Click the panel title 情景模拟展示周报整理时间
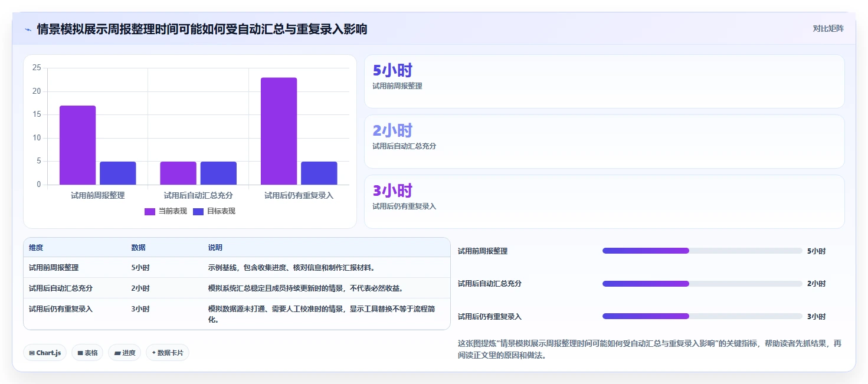Image resolution: width=868 pixels, height=384 pixels. click(202, 29)
